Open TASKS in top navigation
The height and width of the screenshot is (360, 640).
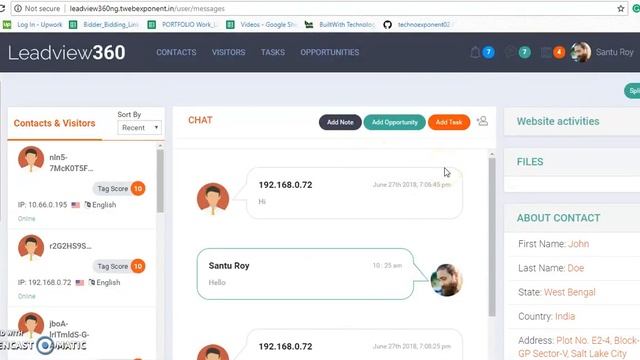click(x=273, y=52)
